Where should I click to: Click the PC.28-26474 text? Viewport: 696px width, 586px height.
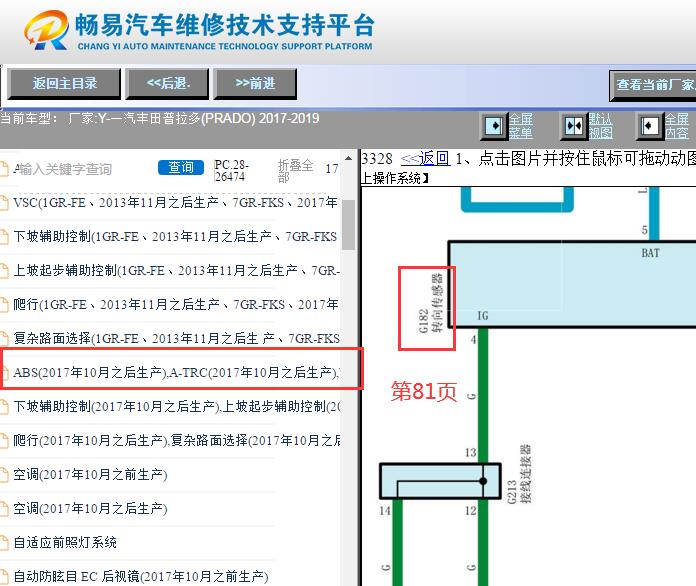point(231,170)
